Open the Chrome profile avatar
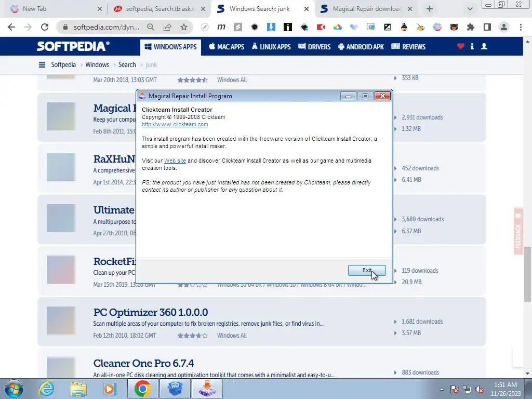The height and width of the screenshot is (399, 532). tap(504, 27)
